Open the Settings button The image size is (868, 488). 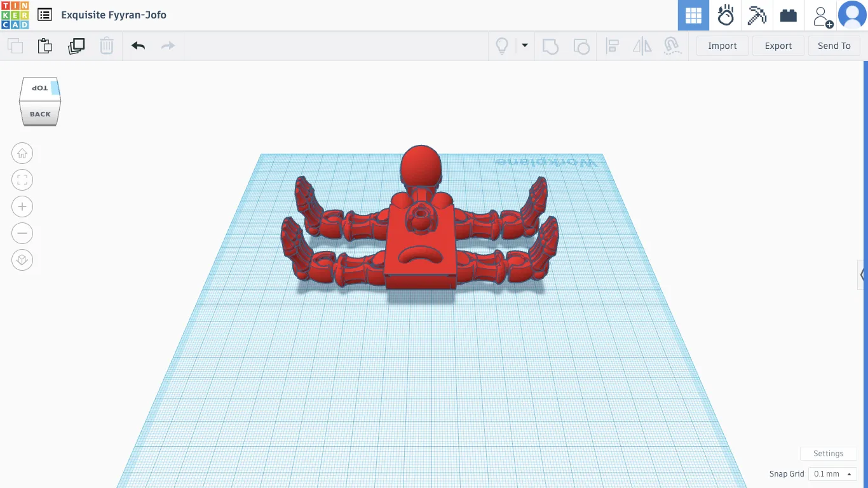point(829,454)
